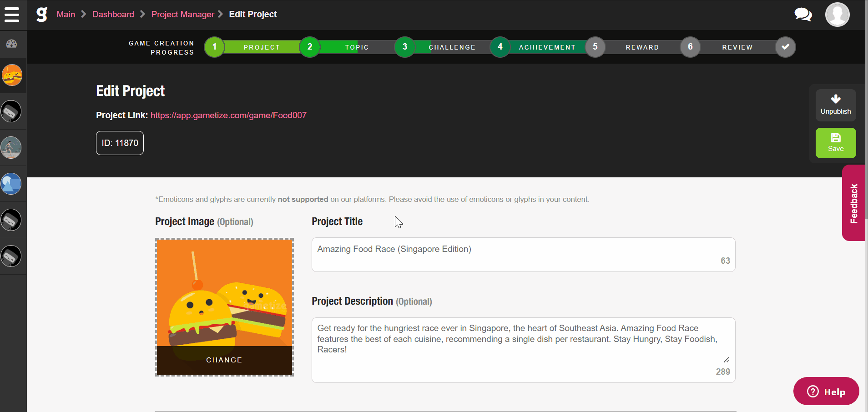Go to Dashboard breadcrumb
The image size is (868, 412).
pos(113,14)
